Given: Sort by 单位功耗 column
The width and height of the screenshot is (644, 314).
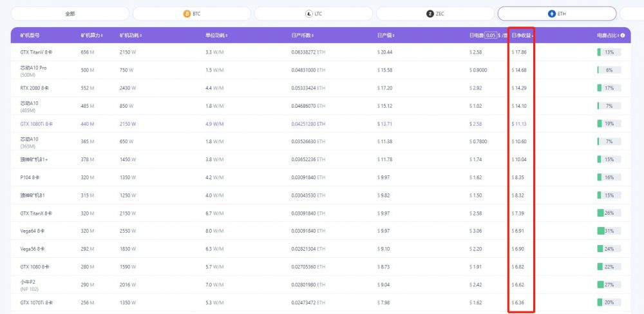Looking at the screenshot, I should [x=216, y=35].
